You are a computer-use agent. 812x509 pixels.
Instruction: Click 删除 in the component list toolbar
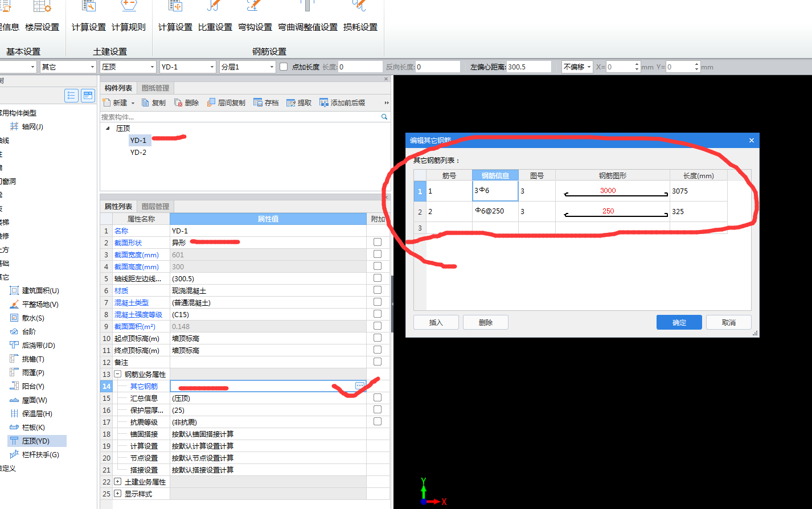(186, 102)
